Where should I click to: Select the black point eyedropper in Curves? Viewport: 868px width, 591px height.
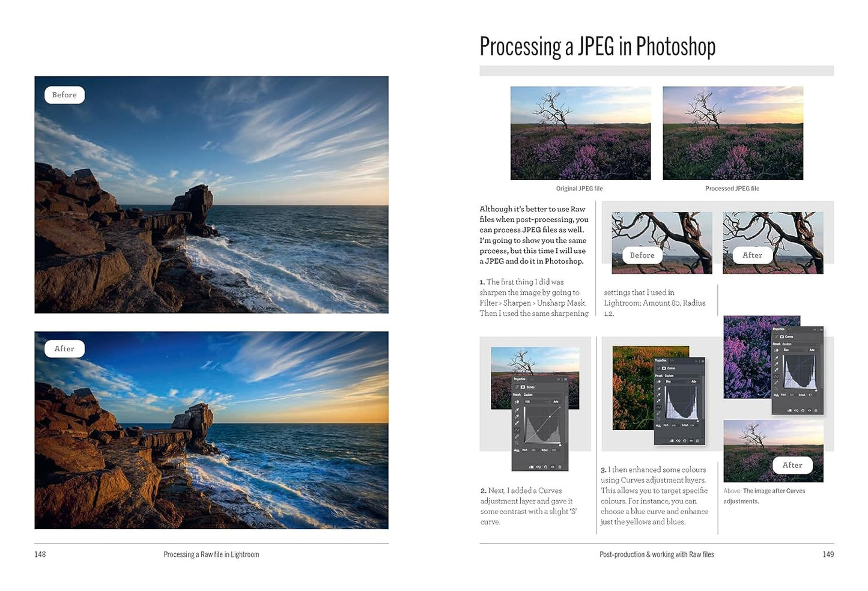(517, 410)
